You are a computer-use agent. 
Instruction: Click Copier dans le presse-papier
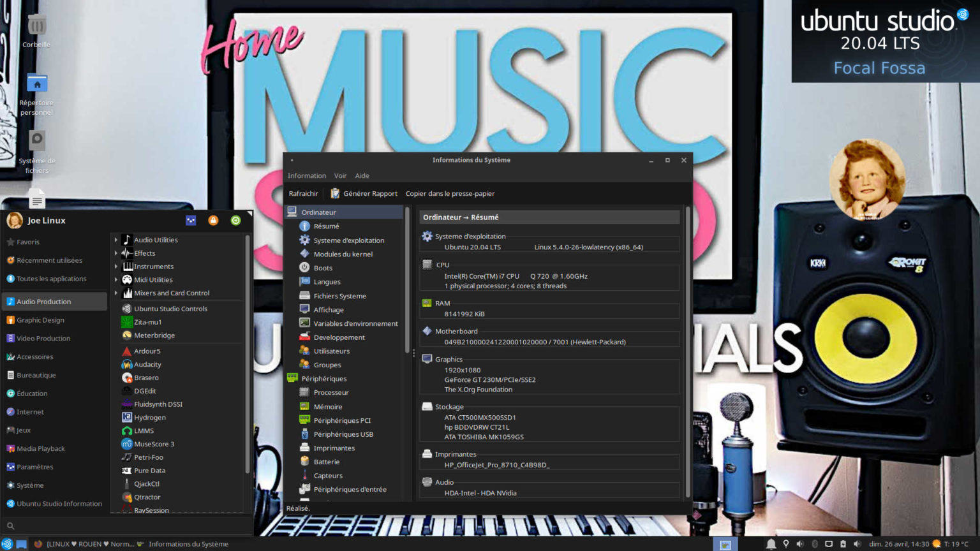pyautogui.click(x=450, y=193)
